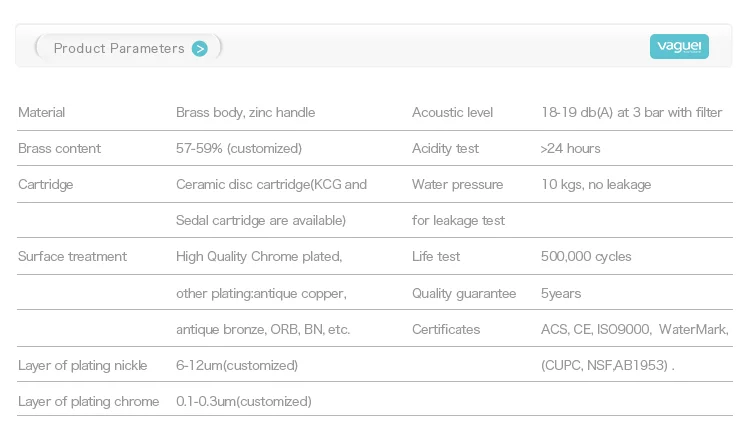This screenshot has height=434, width=750.
Task: Click the Surface treatment label
Action: pyautogui.click(x=72, y=257)
